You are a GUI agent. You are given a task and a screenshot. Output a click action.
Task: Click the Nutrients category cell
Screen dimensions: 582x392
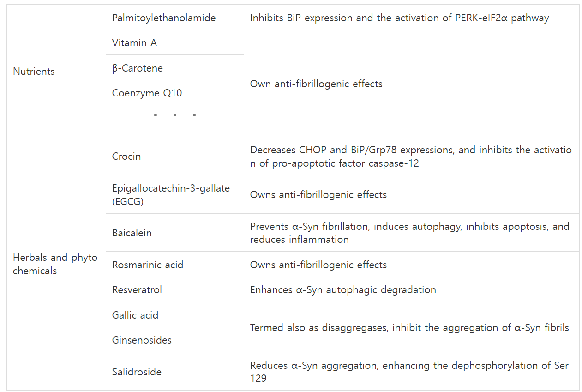(x=34, y=72)
